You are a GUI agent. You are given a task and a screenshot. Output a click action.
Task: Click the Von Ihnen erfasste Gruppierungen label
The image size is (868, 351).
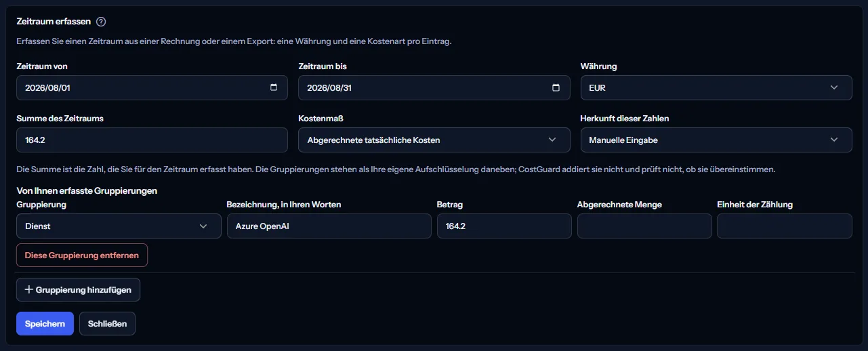[87, 191]
